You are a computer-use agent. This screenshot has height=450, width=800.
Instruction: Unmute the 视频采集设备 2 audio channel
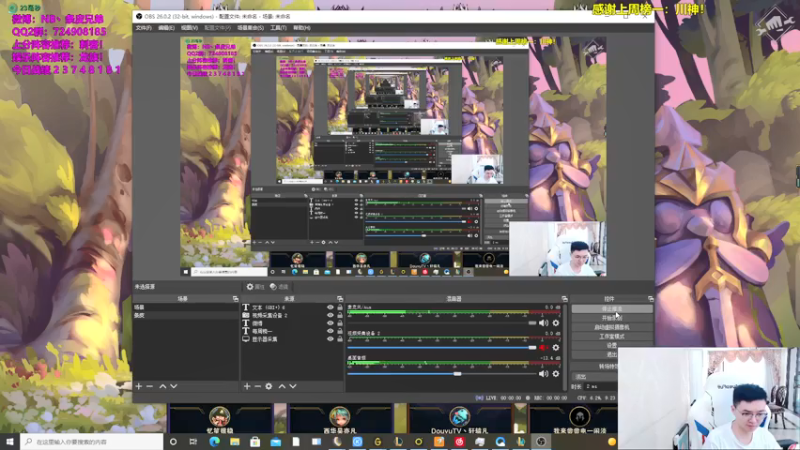point(543,348)
